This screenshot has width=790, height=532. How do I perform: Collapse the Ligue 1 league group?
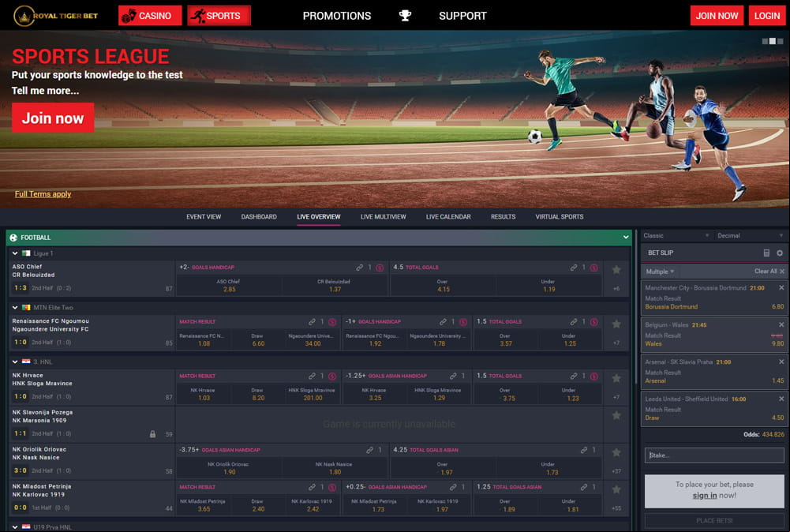coord(15,253)
